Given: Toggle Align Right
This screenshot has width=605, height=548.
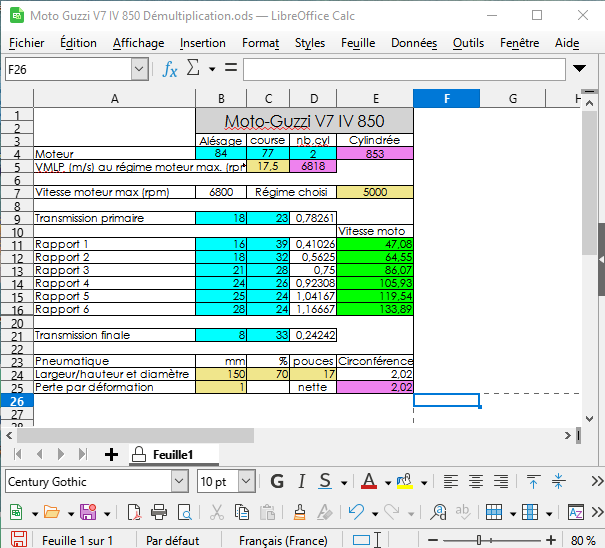Looking at the screenshot, I should [501, 481].
